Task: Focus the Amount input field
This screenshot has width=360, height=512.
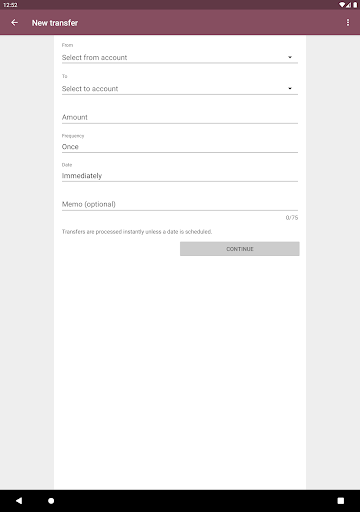Action: (x=180, y=117)
